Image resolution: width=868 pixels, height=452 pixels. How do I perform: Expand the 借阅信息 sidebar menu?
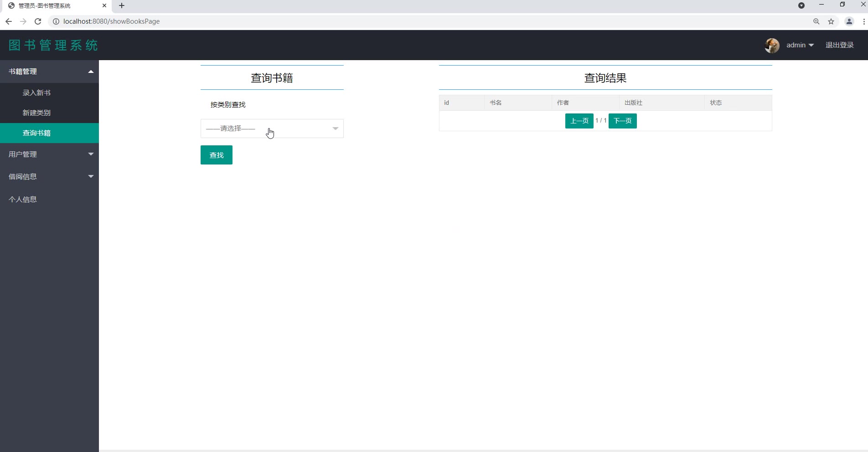coord(49,177)
